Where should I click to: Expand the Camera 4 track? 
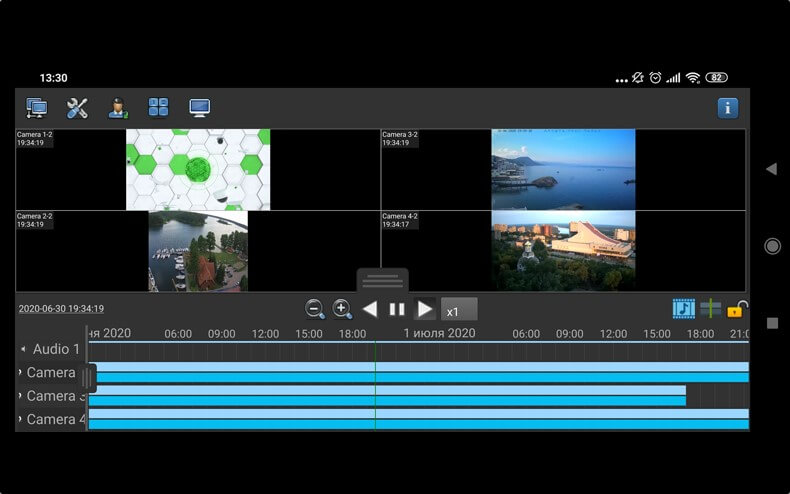point(21,419)
